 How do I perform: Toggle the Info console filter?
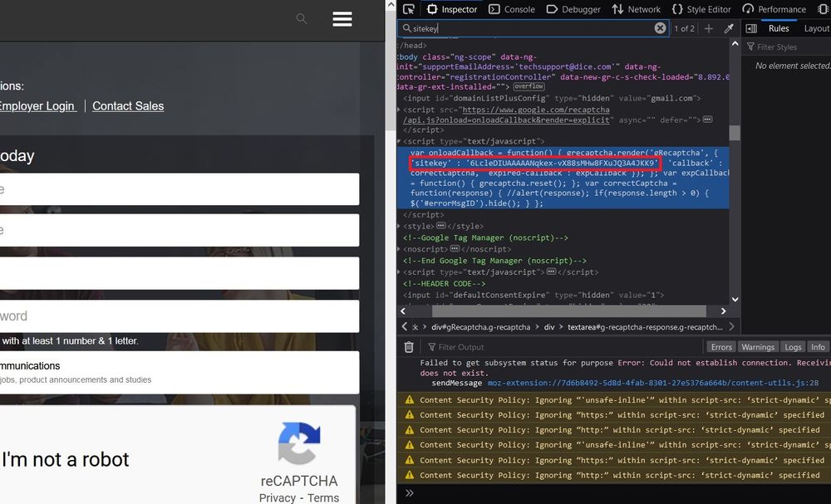(x=818, y=347)
